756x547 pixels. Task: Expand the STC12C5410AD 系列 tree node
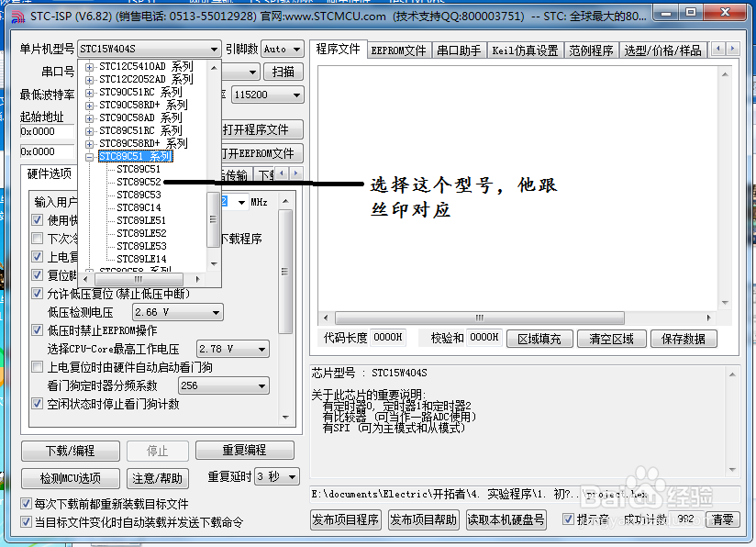(89, 67)
